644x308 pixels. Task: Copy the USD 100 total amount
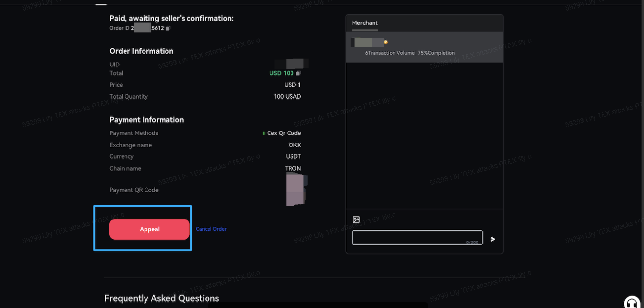[298, 73]
